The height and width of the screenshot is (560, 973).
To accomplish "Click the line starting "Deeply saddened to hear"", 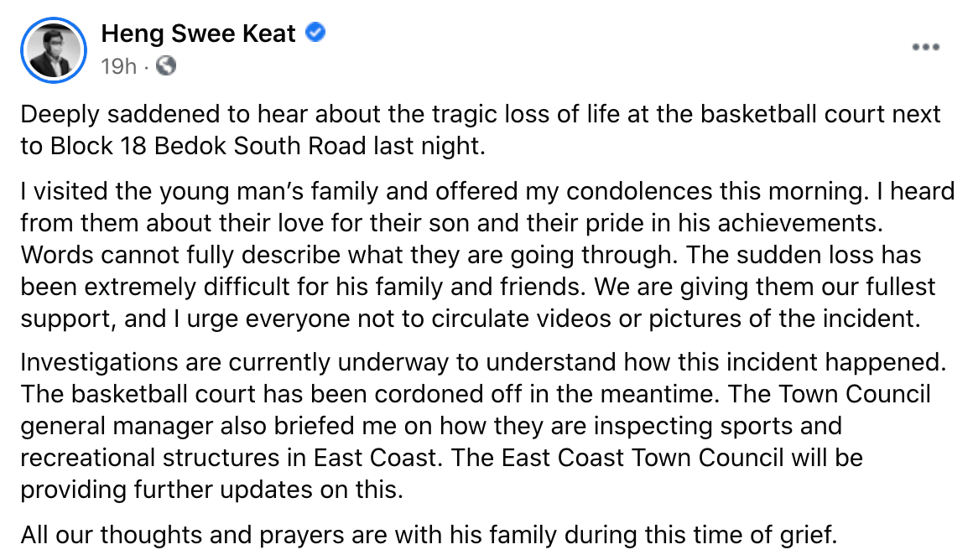I will (481, 114).
